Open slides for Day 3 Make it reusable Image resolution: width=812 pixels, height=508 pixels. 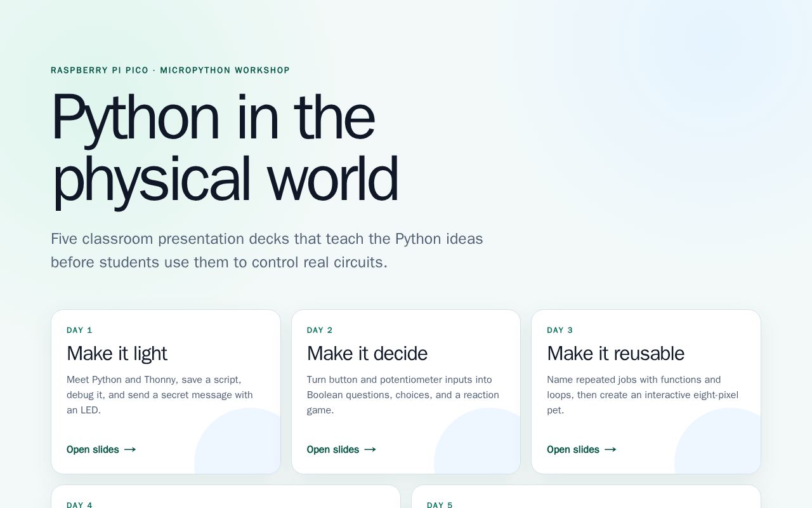tap(582, 450)
